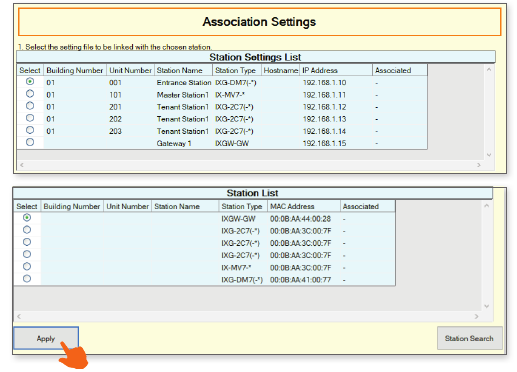Select radio button for unit 201

[30, 106]
